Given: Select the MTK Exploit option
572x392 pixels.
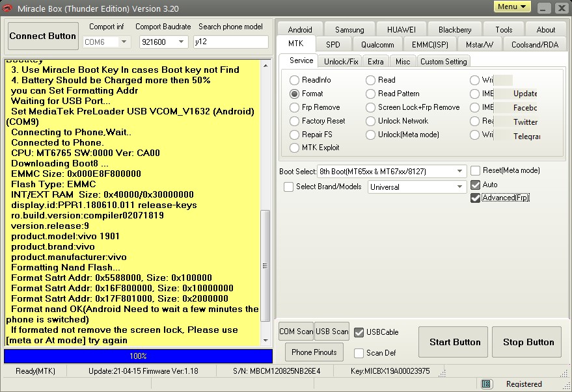Looking at the screenshot, I should point(314,148).
